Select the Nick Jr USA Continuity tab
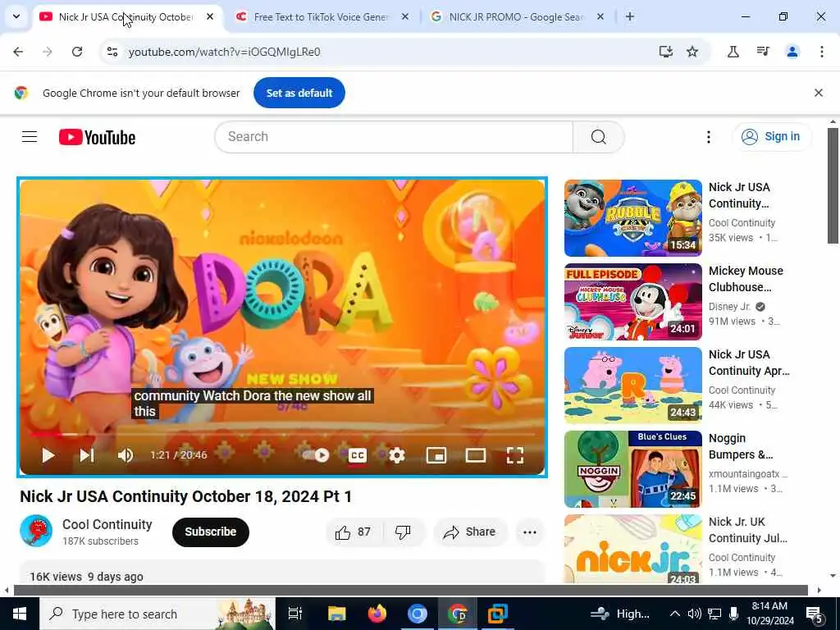This screenshot has height=630, width=840. 126,17
